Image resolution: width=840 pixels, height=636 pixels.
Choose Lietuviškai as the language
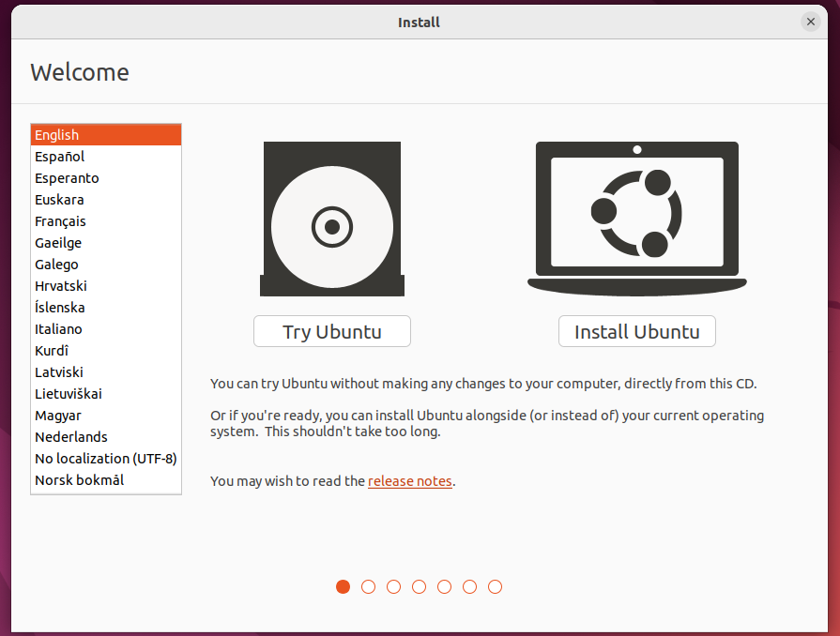point(106,393)
